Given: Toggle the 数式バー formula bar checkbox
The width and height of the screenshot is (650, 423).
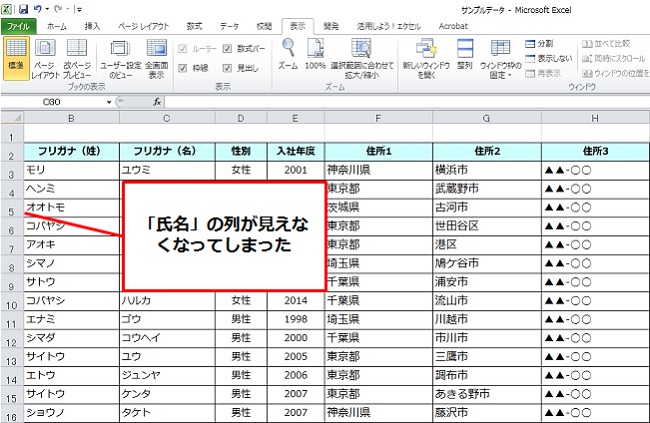Looking at the screenshot, I should point(227,49).
